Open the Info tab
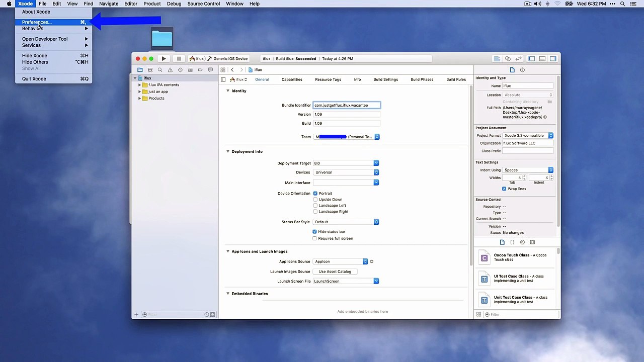This screenshot has width=644, height=362. pos(357,79)
